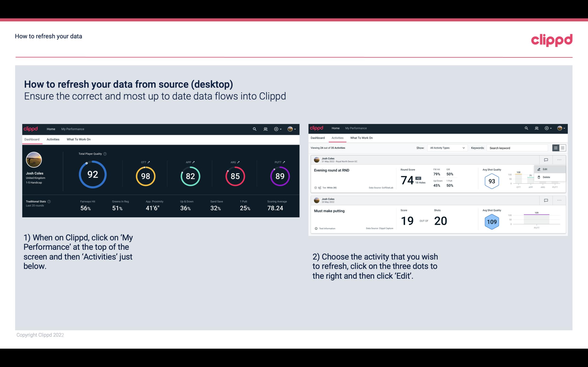The image size is (588, 367).
Task: Click the Delete option for the activity
Action: click(546, 177)
